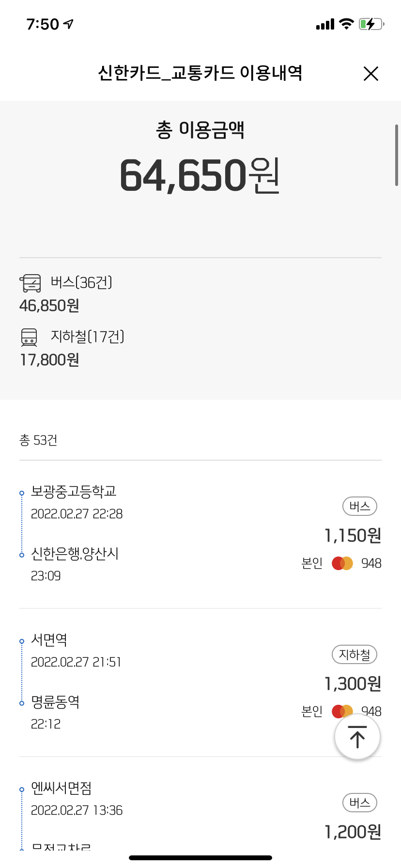
Task: Tap the Wi-Fi status icon
Action: coord(346,24)
